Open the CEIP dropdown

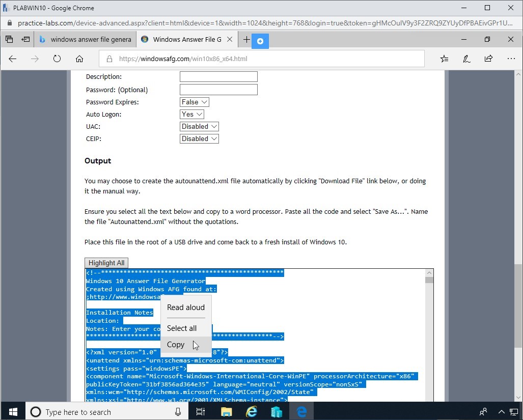point(199,138)
